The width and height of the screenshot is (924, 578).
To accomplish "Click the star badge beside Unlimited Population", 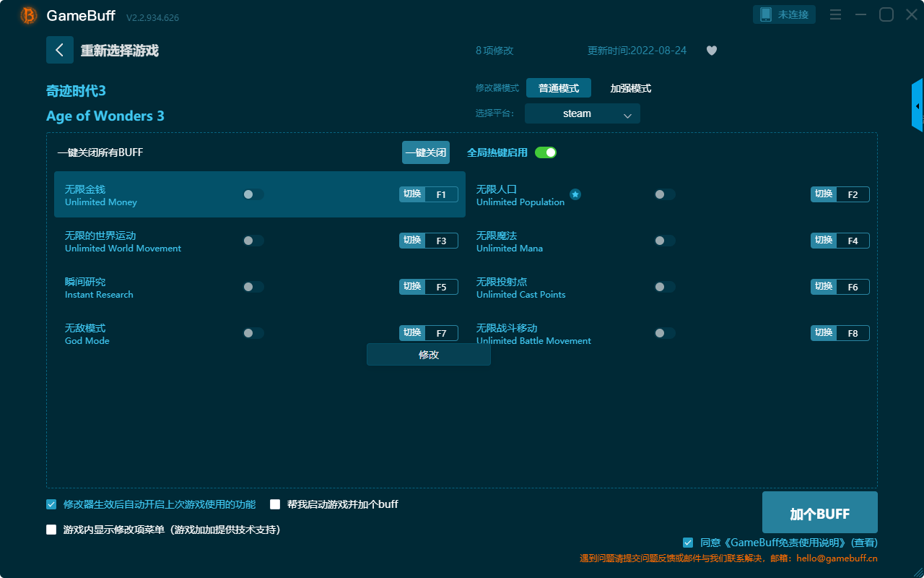I will click(x=575, y=194).
